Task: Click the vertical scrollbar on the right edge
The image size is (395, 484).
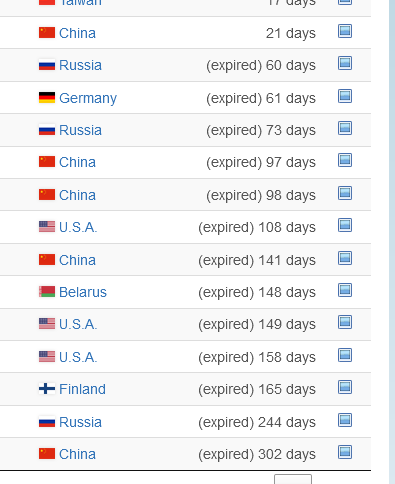Action: click(x=392, y=242)
